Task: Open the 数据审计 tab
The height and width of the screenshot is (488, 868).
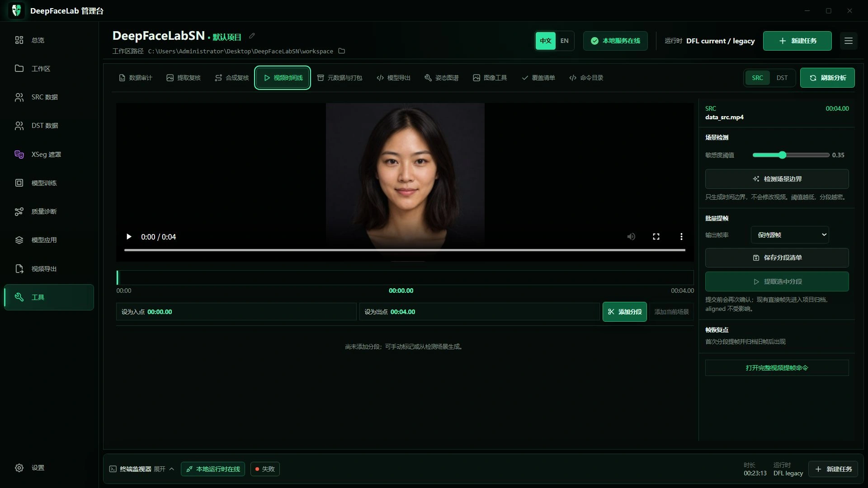Action: tap(136, 78)
